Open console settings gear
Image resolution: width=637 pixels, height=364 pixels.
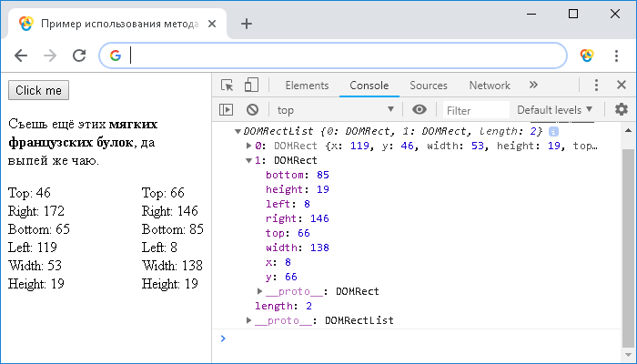click(x=622, y=109)
